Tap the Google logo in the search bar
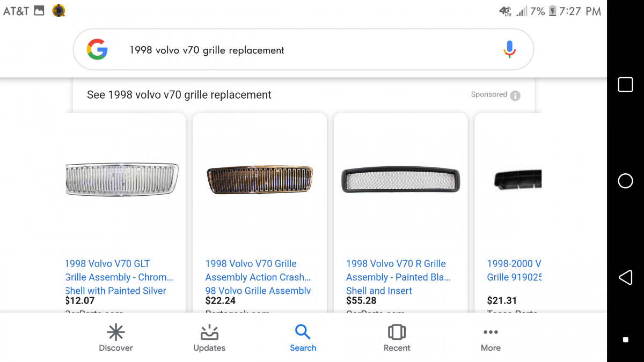 (97, 49)
